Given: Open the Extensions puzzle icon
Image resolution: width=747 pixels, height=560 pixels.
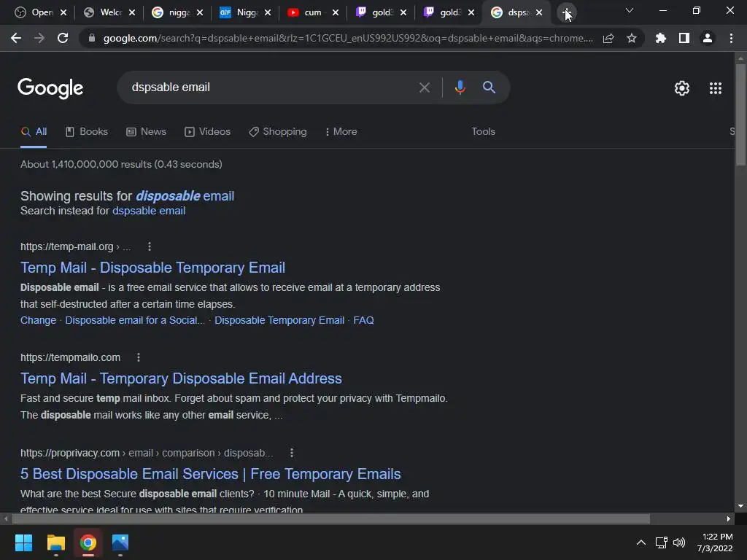Looking at the screenshot, I should click(661, 38).
